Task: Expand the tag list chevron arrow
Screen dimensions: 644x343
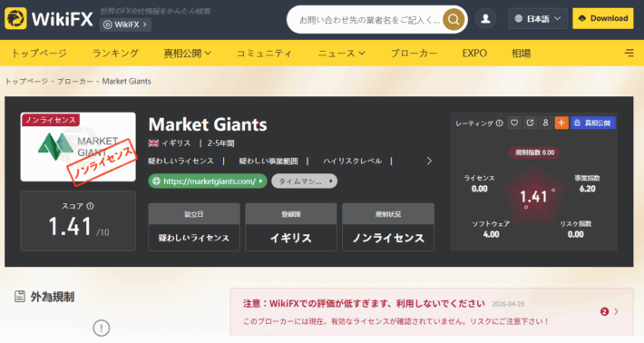Action: click(x=429, y=161)
